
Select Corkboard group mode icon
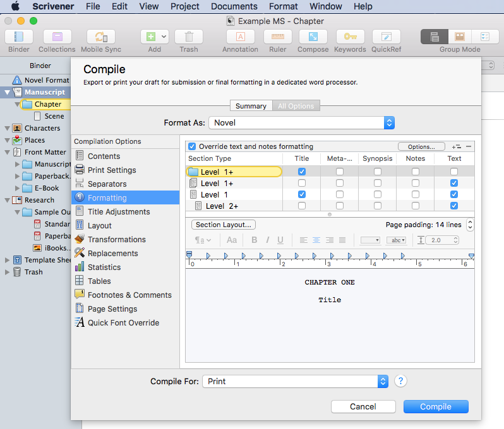tap(460, 37)
